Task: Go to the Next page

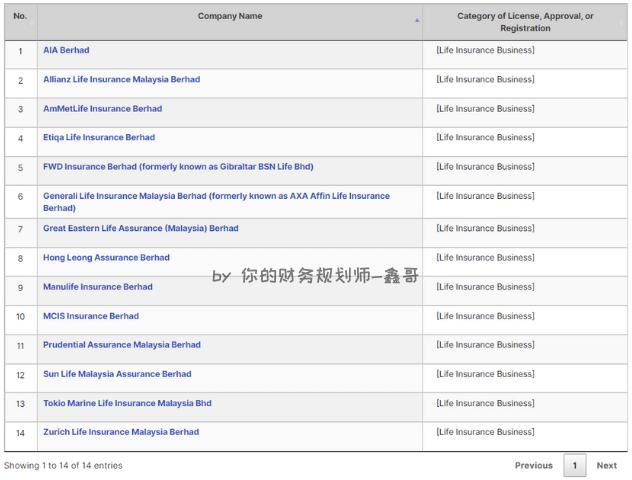Action: pyautogui.click(x=607, y=465)
